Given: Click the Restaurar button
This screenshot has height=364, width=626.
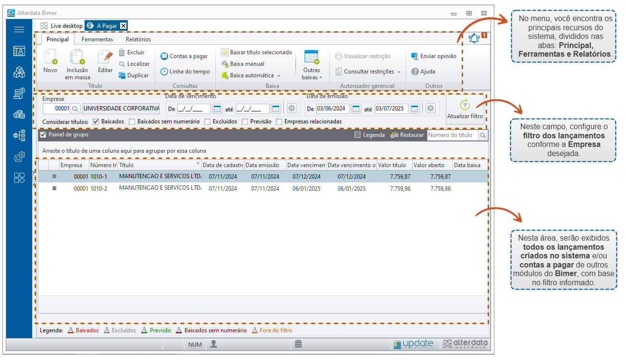Looking at the screenshot, I should [x=407, y=135].
